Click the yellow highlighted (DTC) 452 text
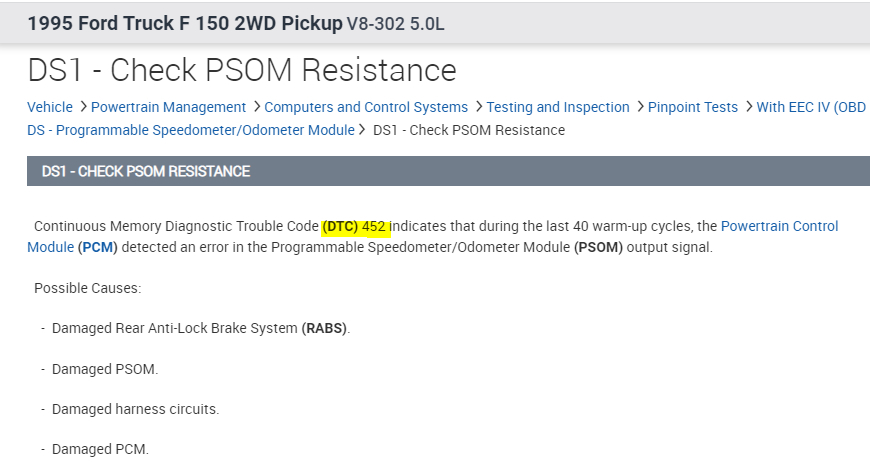Image resolution: width=870 pixels, height=463 pixels. (355, 226)
